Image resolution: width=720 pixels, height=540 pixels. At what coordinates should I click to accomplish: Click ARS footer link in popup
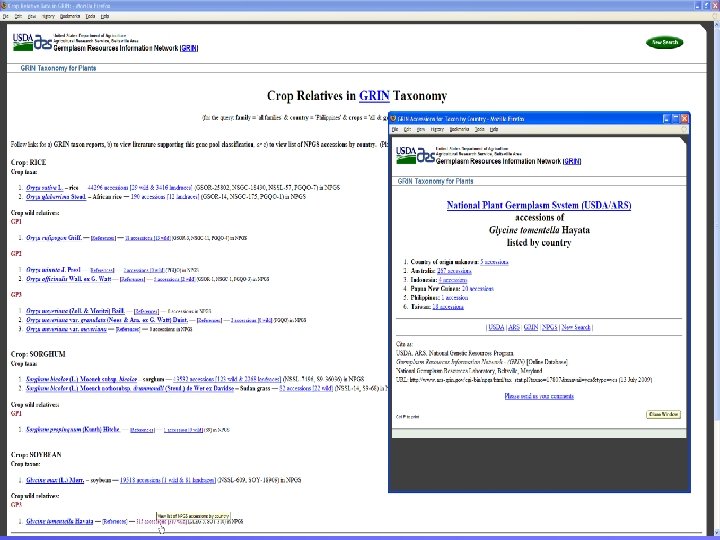514,327
